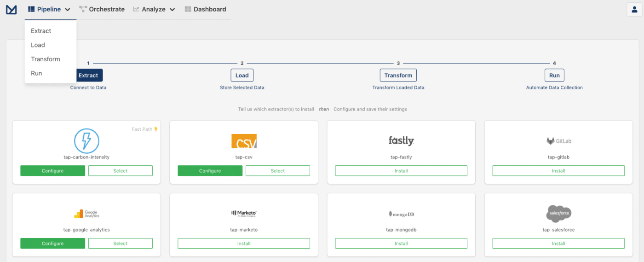Click the Fast Path lightning bolt icon
This screenshot has height=262, width=644.
click(156, 129)
